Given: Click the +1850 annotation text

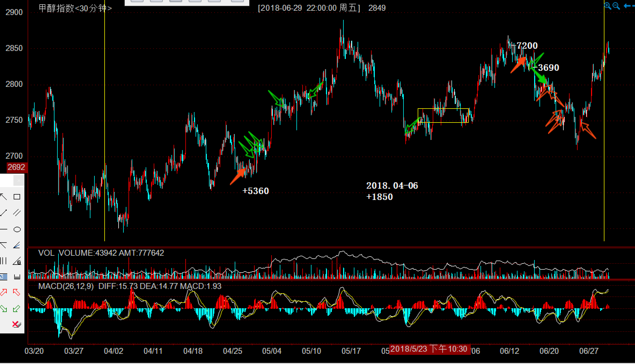Looking at the screenshot, I should click(380, 197).
